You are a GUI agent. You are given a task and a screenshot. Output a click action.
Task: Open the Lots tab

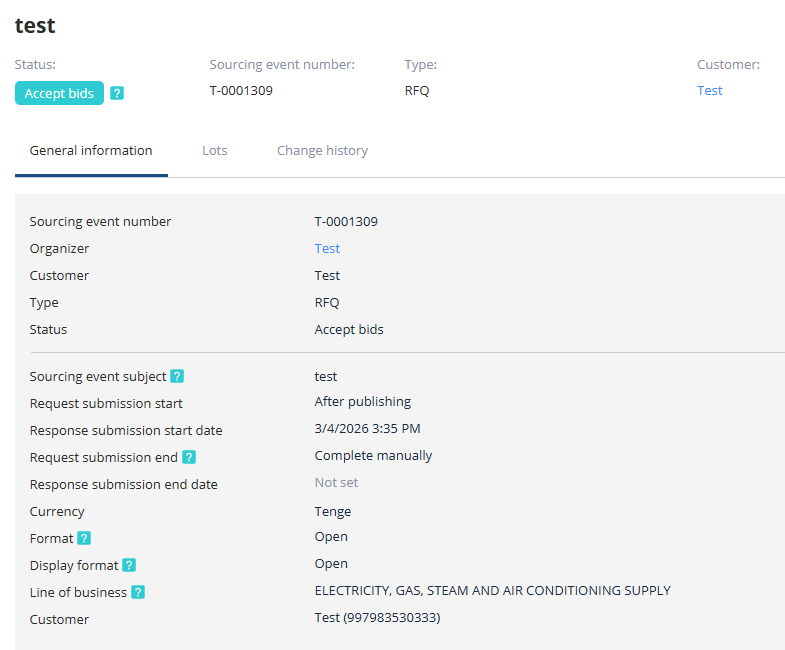(215, 151)
